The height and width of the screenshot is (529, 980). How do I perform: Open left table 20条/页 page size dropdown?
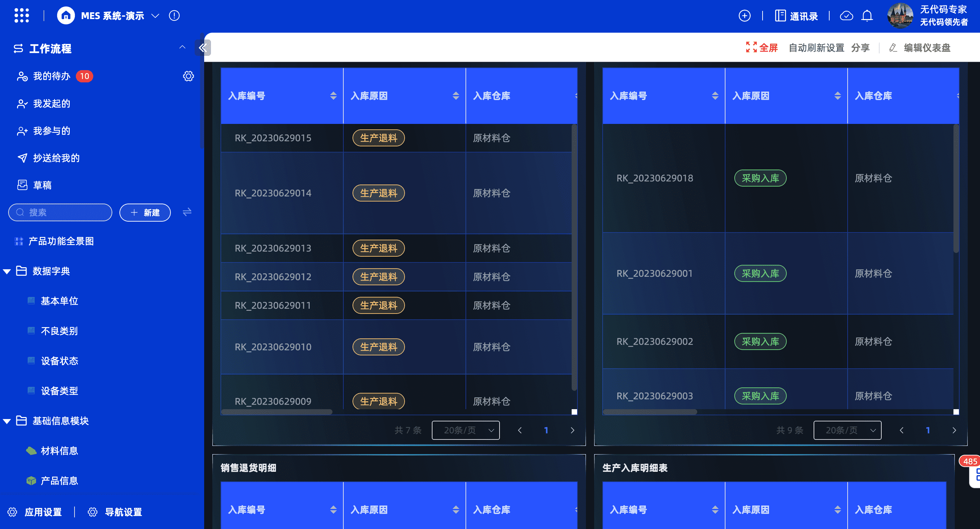(465, 430)
